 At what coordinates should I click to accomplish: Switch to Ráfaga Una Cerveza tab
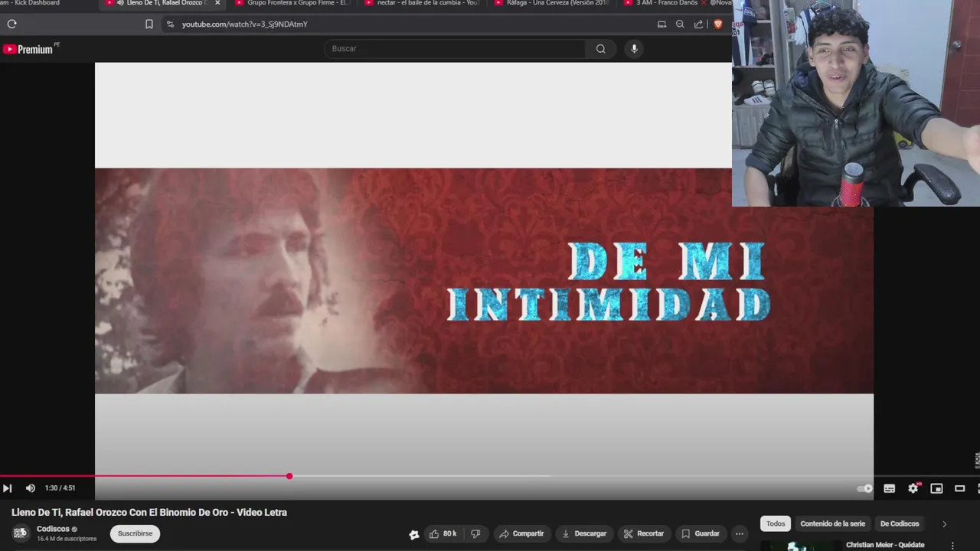click(x=553, y=3)
